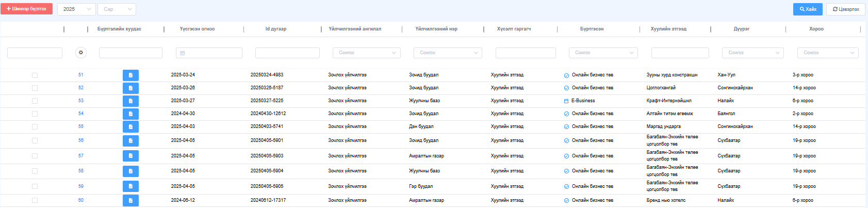
Task: Click the Хүсэлт гаргагч column header
Action: [514, 29]
